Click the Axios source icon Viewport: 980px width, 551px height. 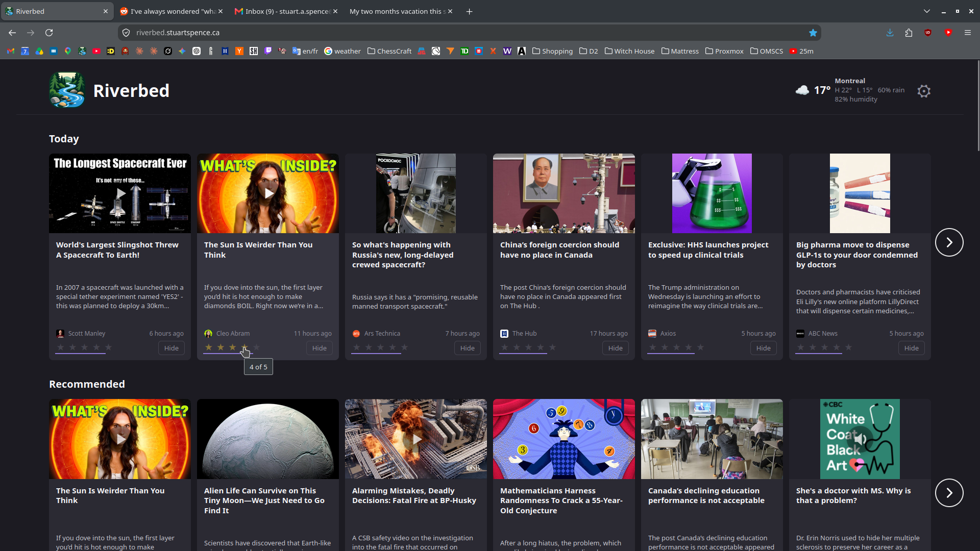click(x=652, y=334)
